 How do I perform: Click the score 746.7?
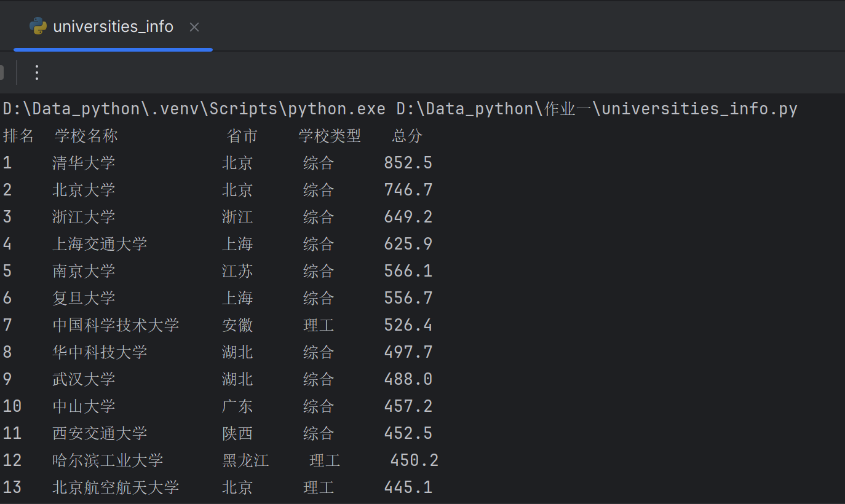(408, 190)
